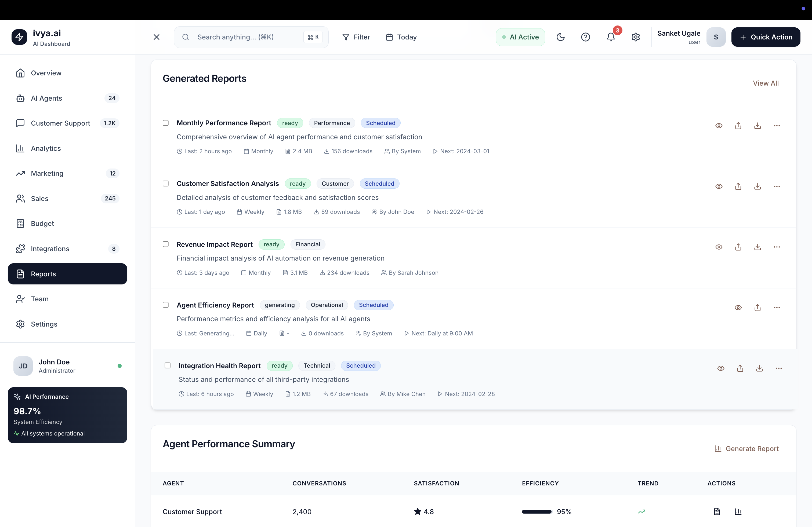
Task: Click the Quick Action button
Action: 766,37
